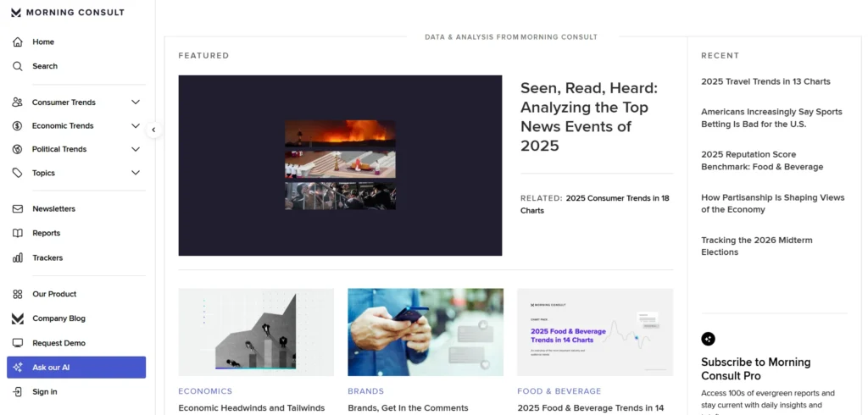Open the 2025 Travel Trends article link
Image resolution: width=868 pixels, height=415 pixels.
point(765,81)
